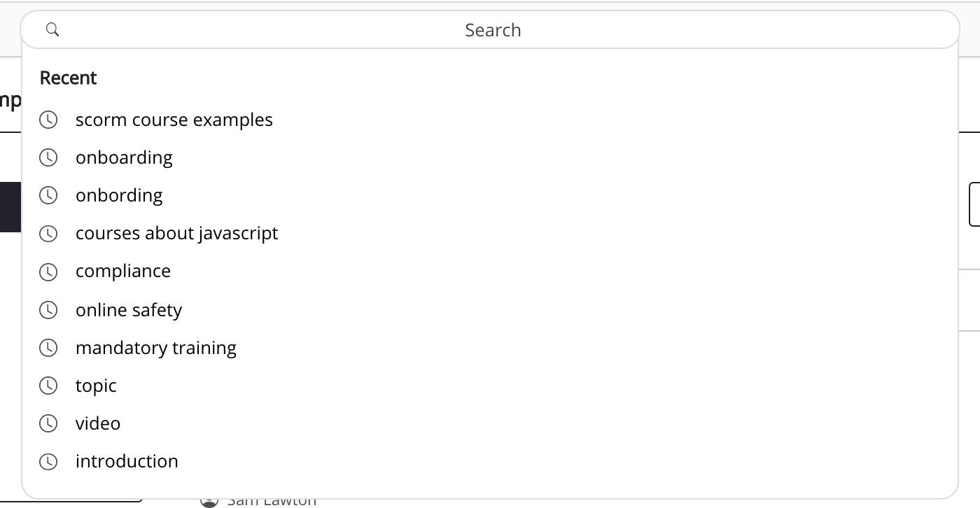Select 'introduction' from recent searches
The width and height of the screenshot is (980, 508).
coord(127,461)
